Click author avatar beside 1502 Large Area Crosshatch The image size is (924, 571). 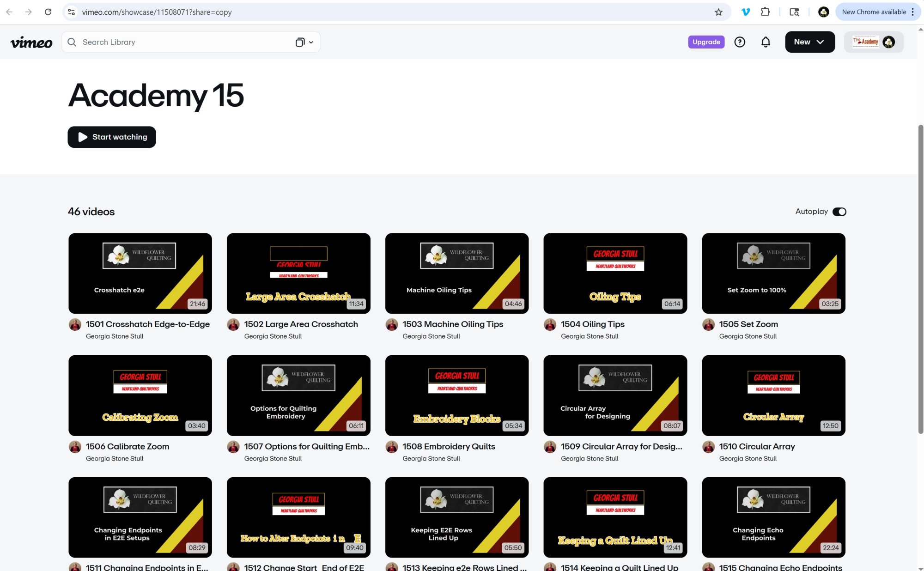[x=233, y=325]
